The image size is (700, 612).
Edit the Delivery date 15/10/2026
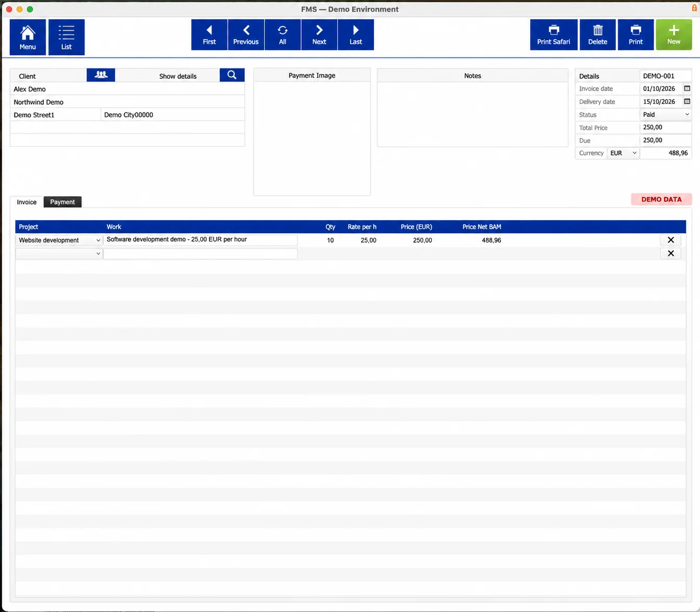pyautogui.click(x=661, y=102)
